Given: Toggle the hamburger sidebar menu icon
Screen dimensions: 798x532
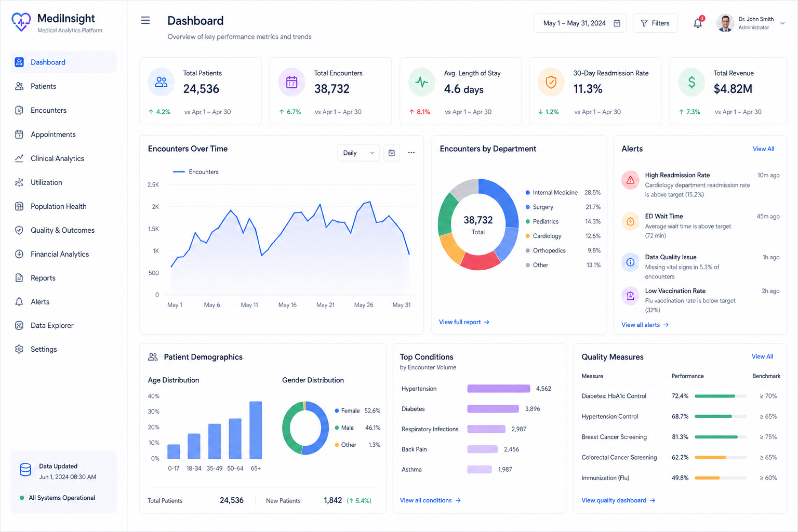Looking at the screenshot, I should pos(145,20).
